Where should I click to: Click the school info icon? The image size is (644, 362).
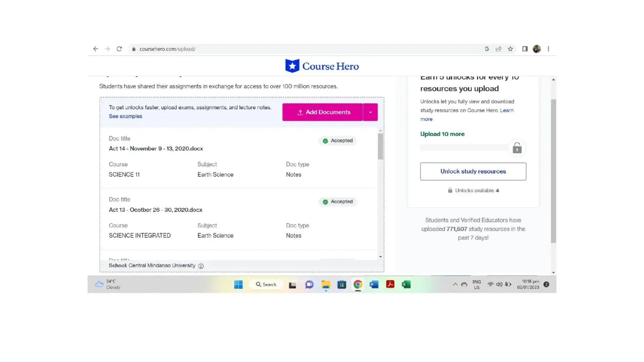(201, 266)
